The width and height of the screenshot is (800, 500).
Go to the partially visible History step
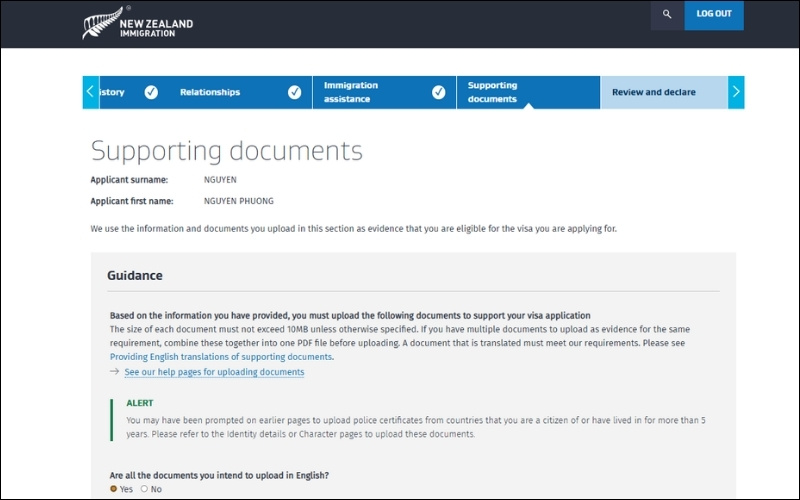coord(113,92)
